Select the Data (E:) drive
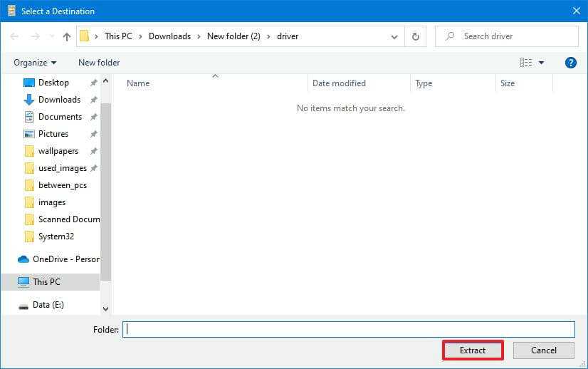588x369 pixels. 48,305
